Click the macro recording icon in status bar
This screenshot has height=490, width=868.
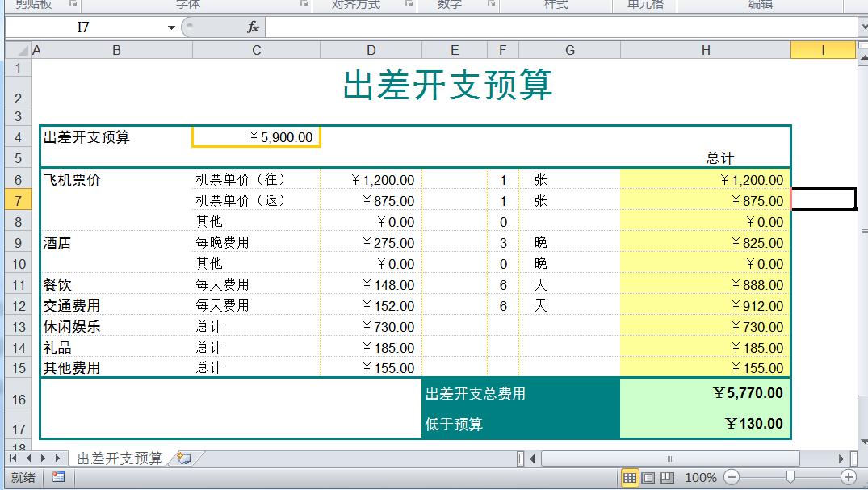[57, 476]
